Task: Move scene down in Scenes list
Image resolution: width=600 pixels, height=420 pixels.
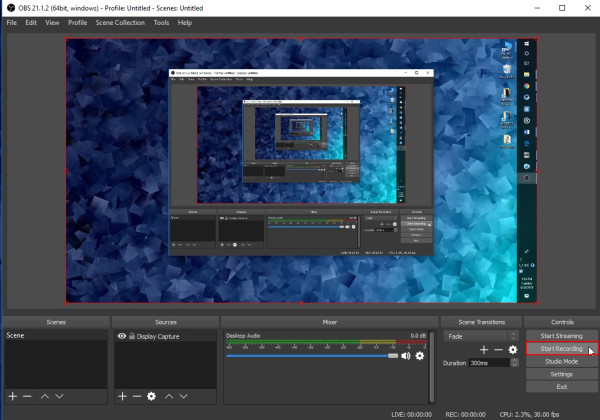Action: pos(59,396)
